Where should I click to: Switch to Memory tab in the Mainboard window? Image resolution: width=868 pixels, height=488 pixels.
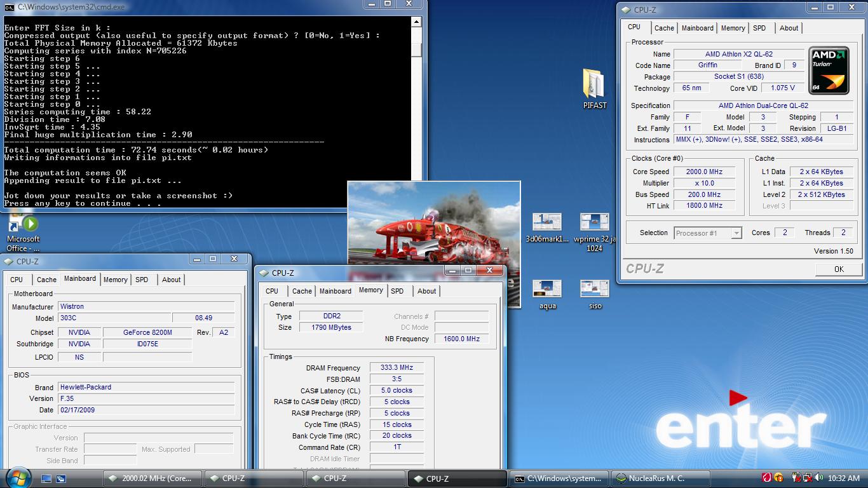(115, 280)
